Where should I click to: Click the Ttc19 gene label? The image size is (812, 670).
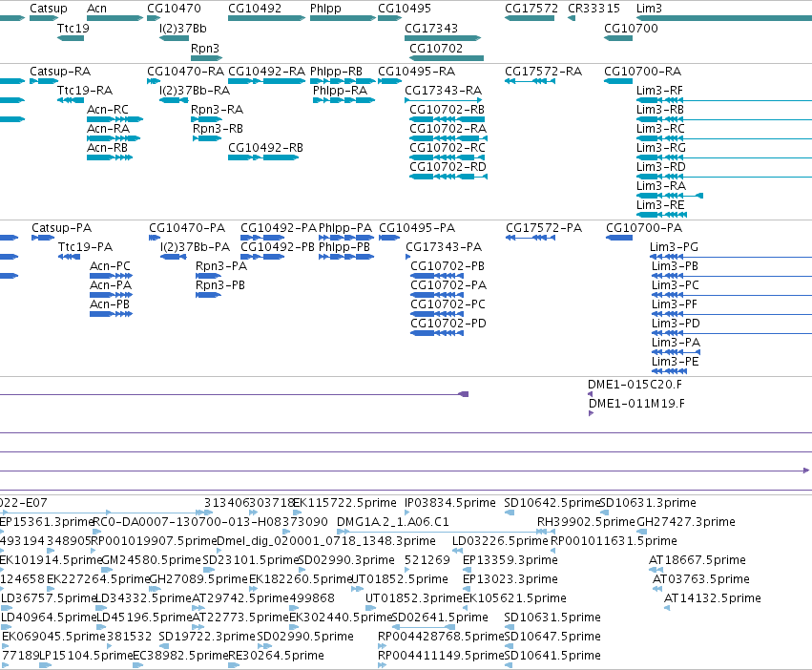click(73, 28)
